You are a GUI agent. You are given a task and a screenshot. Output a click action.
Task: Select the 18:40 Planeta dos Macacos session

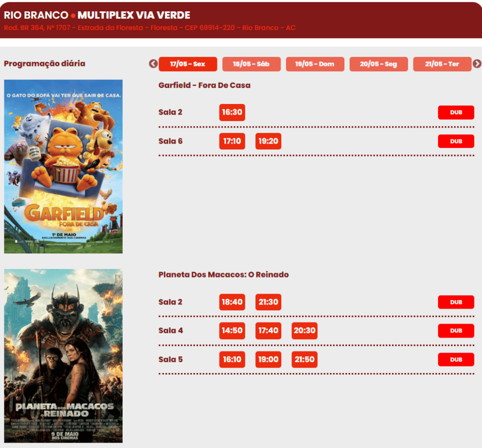pos(232,302)
